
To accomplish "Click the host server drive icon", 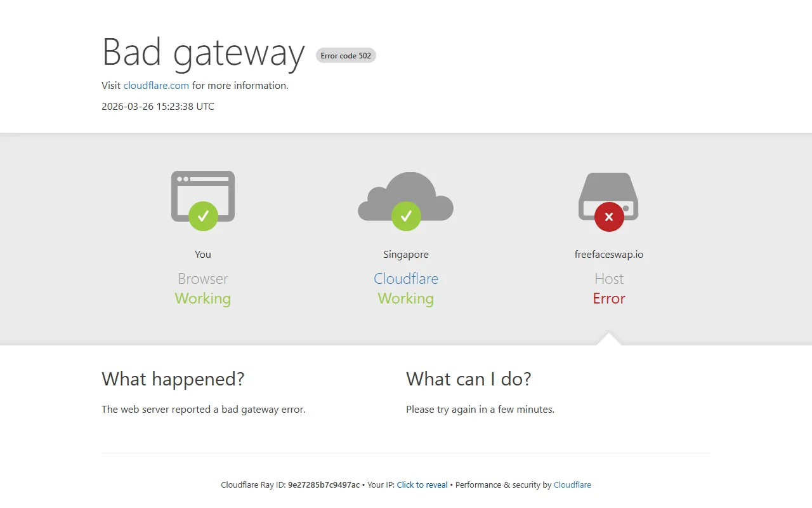I will [x=609, y=196].
